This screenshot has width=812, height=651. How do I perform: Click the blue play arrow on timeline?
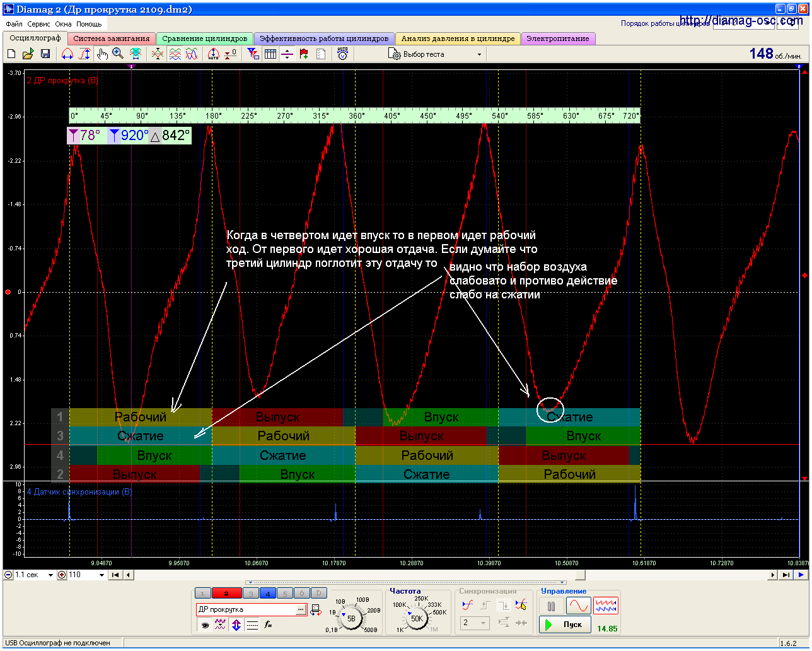click(x=801, y=575)
